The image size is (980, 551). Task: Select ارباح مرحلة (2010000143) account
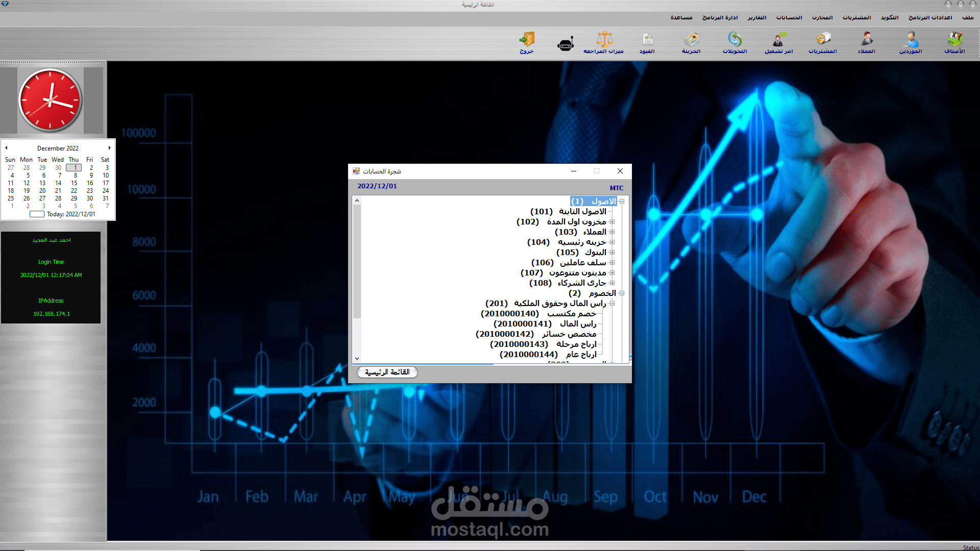pos(543,344)
